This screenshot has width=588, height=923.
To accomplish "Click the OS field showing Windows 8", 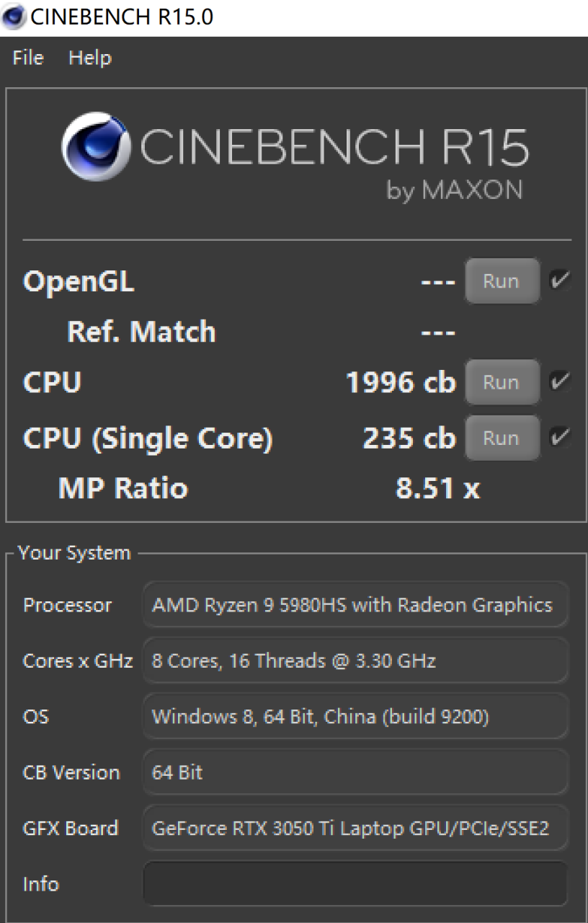I will [355, 717].
